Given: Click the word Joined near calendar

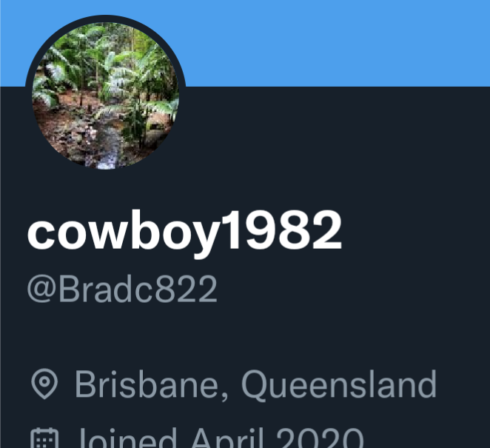Looking at the screenshot, I should click(127, 438).
